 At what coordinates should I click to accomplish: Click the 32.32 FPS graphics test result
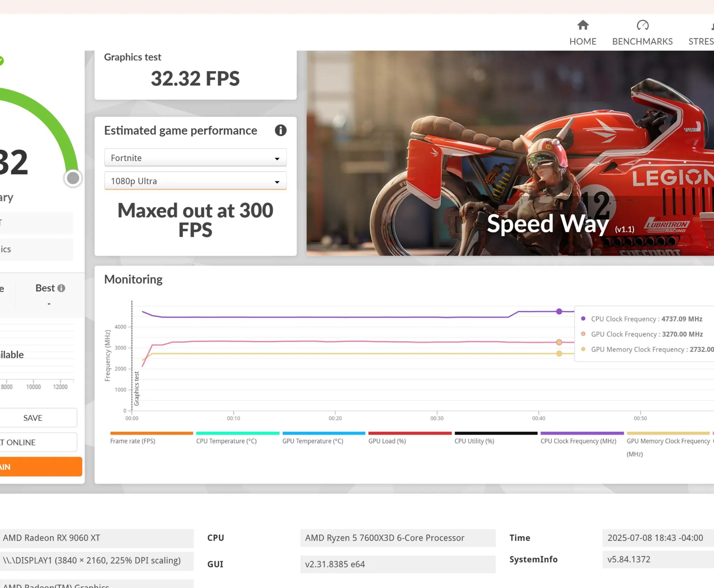tap(195, 78)
